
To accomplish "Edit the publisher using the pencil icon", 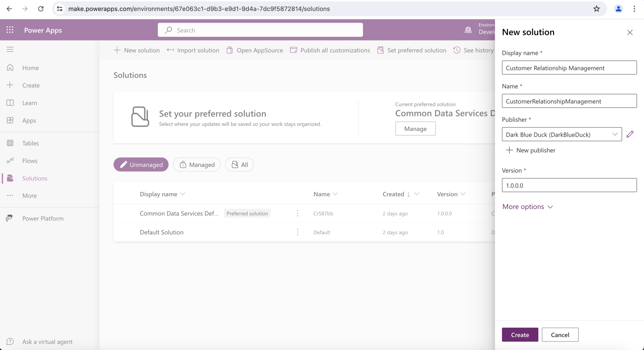I will (631, 134).
